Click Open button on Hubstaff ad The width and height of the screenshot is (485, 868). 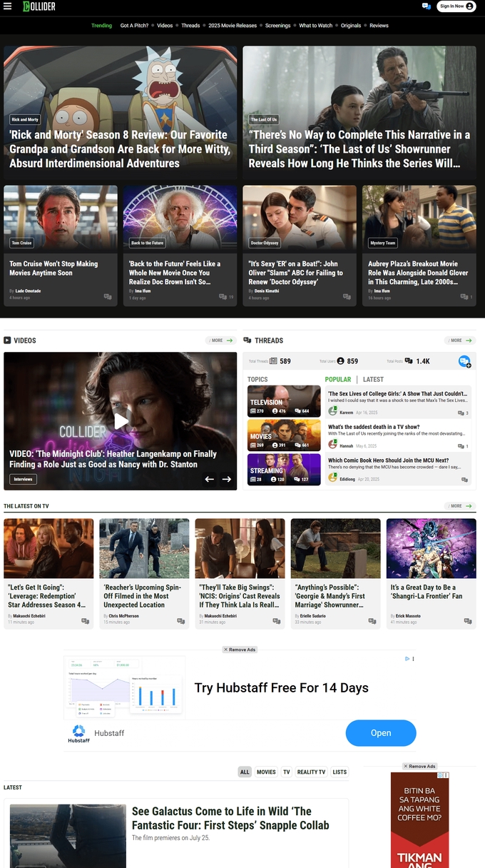[x=381, y=733]
